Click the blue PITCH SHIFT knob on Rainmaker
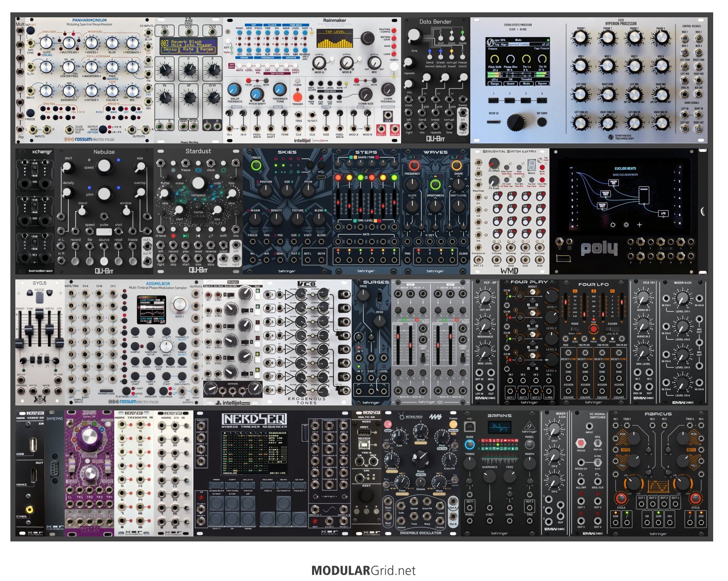This screenshot has height=581, width=728. point(256,94)
